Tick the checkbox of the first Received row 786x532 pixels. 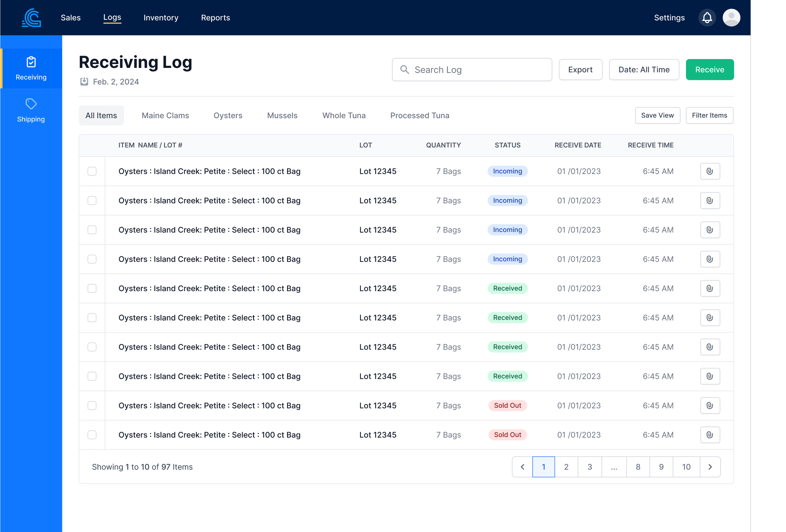(92, 289)
